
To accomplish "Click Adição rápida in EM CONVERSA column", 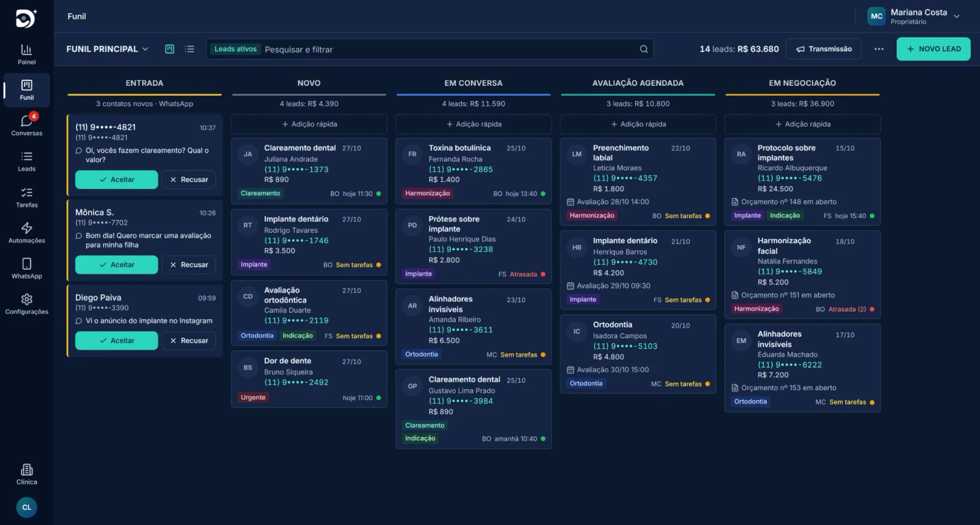I will pos(473,124).
